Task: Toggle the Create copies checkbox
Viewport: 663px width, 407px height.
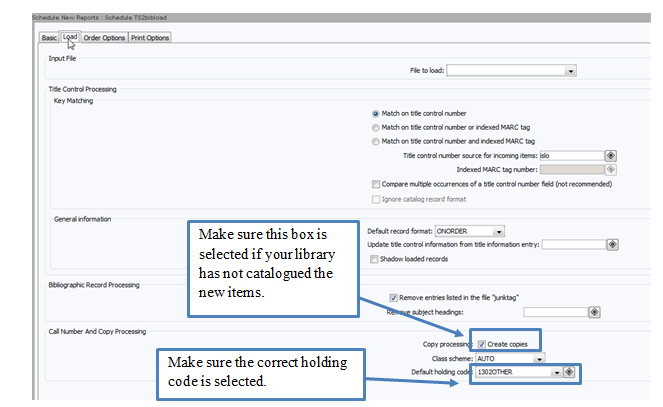Action: point(482,344)
